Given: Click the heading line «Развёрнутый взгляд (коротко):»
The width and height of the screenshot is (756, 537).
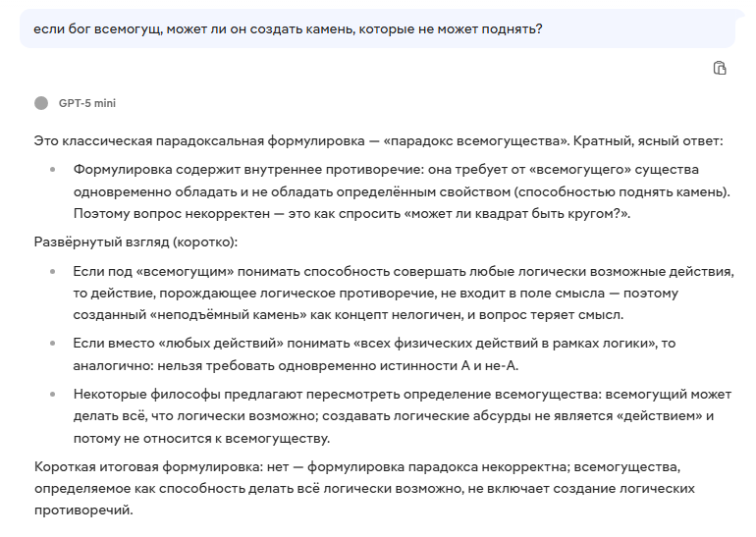Looking at the screenshot, I should point(135,242).
